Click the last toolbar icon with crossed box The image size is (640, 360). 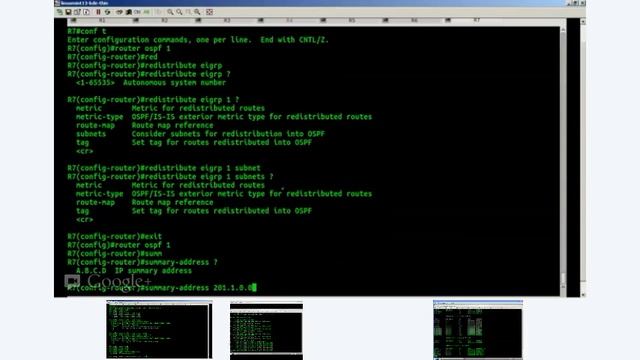pos(209,12)
